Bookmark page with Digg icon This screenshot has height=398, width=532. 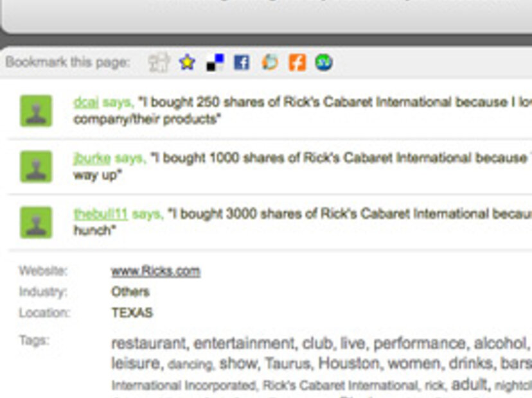click(159, 62)
